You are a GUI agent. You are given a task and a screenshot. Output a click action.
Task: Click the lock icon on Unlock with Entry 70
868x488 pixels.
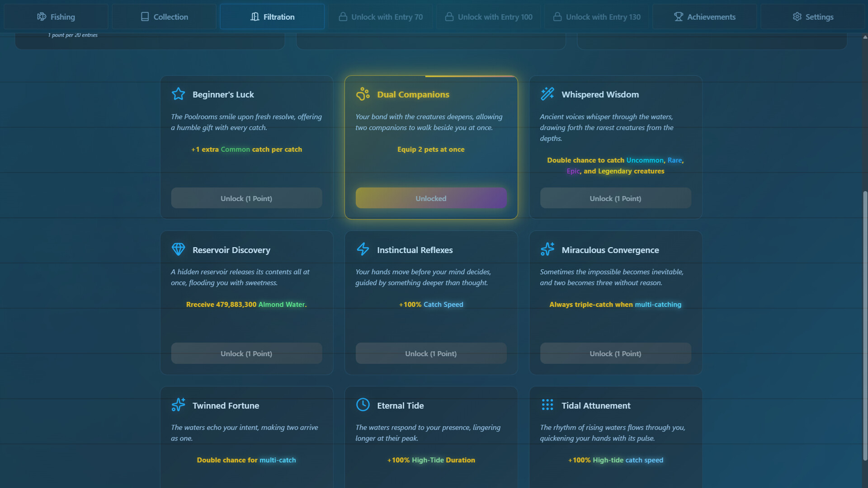[x=342, y=16]
